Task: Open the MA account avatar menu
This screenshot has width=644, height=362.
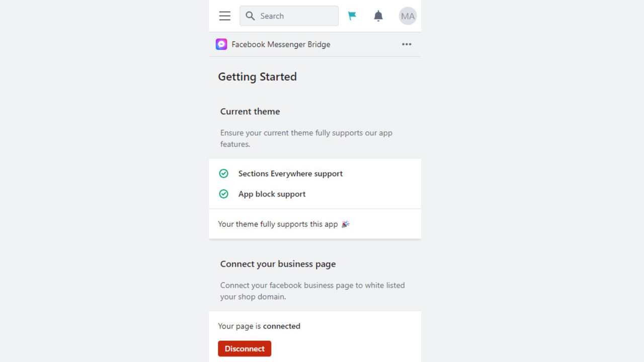Action: point(408,16)
